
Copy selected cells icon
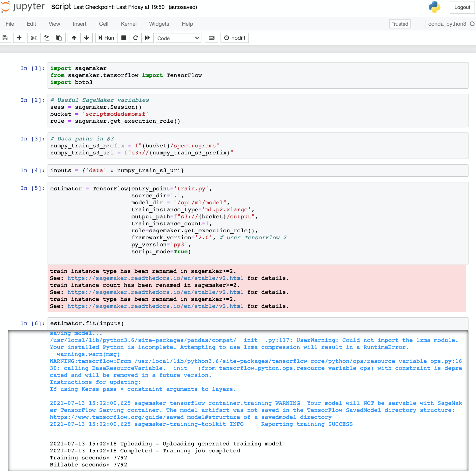click(46, 38)
